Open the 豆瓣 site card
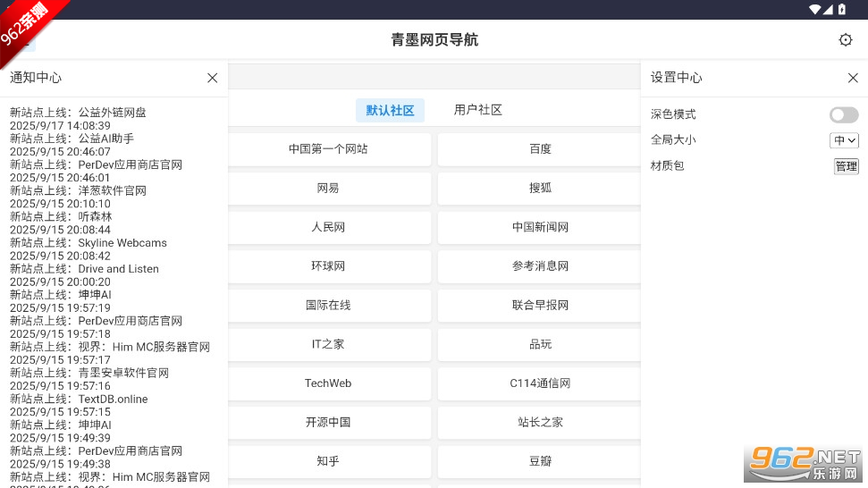Viewport: 868px width, 488px height. [539, 461]
